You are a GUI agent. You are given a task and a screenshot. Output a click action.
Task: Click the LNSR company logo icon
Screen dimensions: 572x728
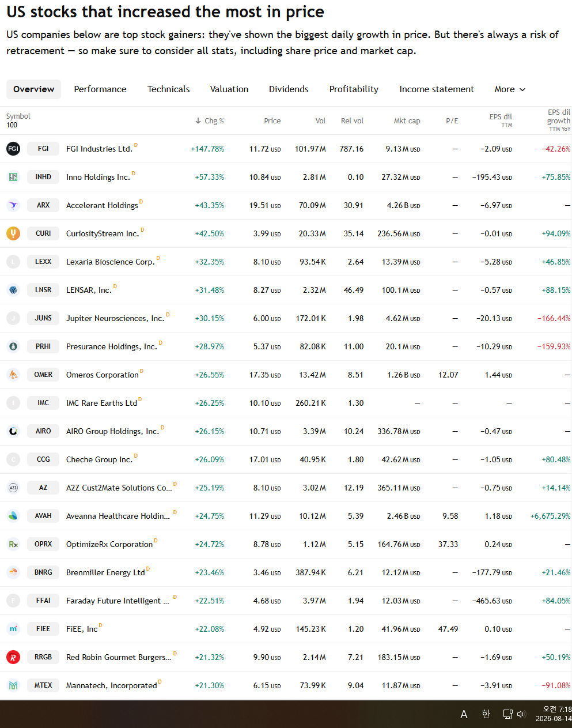click(13, 290)
